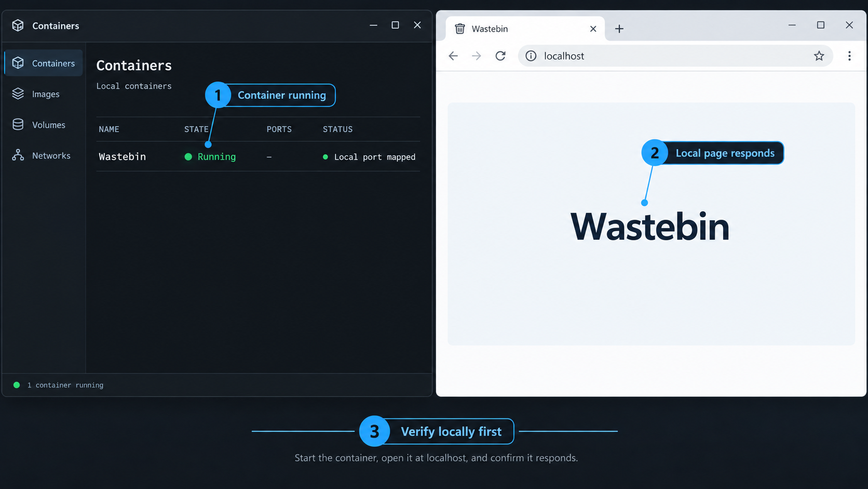This screenshot has height=489, width=868.
Task: Click the large Wastebin page heading
Action: pos(650,227)
